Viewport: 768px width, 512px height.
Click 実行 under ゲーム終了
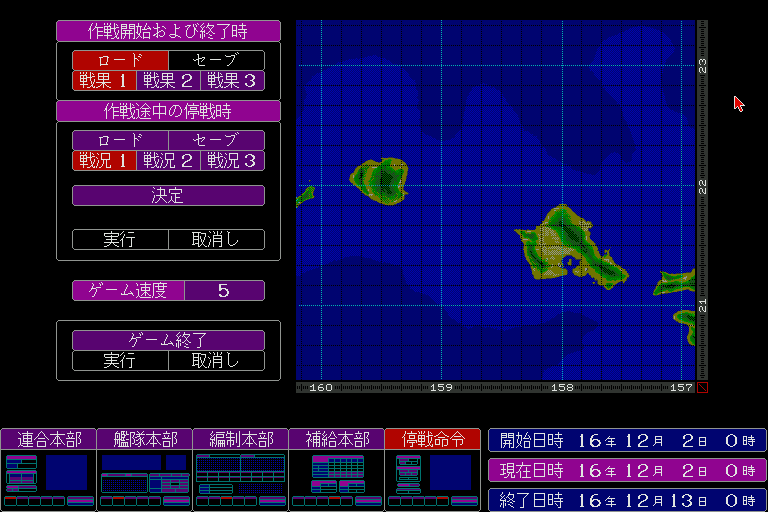(x=120, y=361)
